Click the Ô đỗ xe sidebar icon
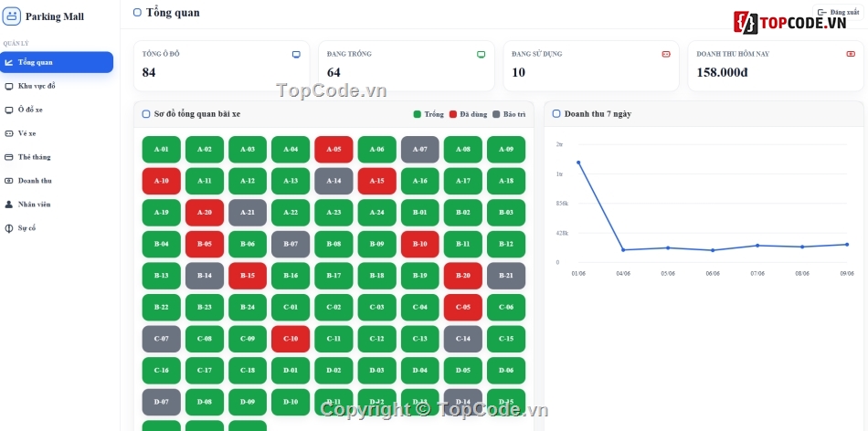The height and width of the screenshot is (431, 868). (9, 110)
